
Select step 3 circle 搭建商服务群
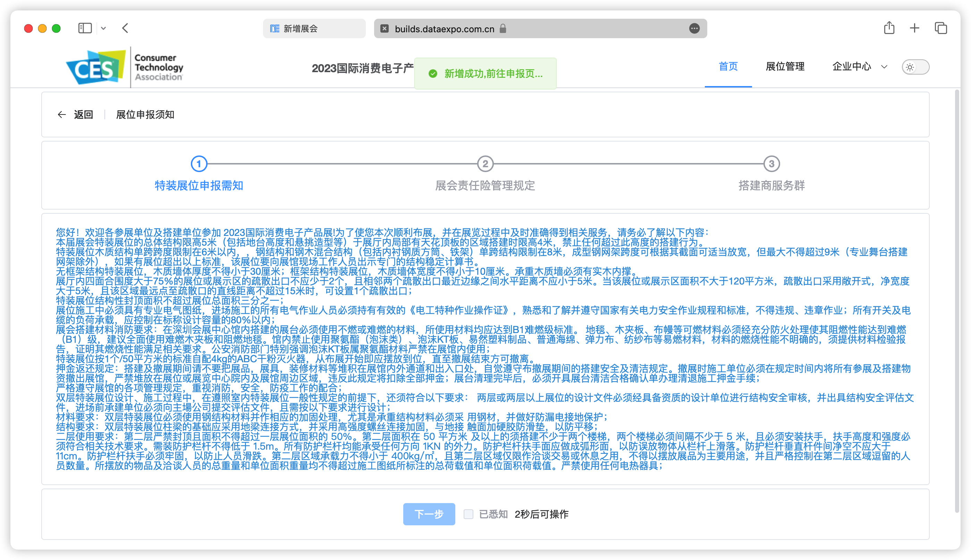(771, 164)
